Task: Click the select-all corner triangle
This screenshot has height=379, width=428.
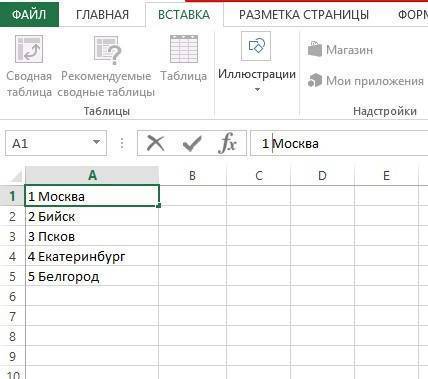Action: tap(15, 176)
